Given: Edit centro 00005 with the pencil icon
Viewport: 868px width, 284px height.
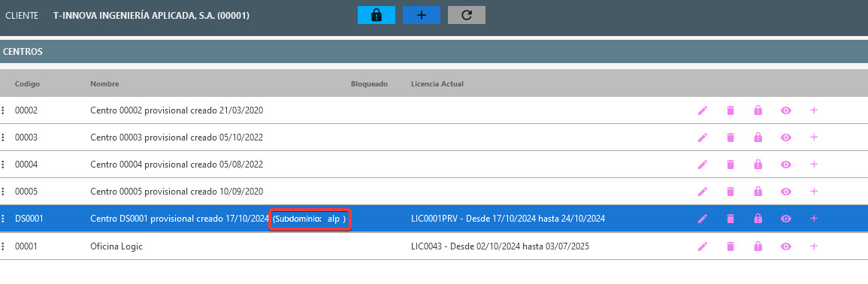Looking at the screenshot, I should [x=703, y=192].
